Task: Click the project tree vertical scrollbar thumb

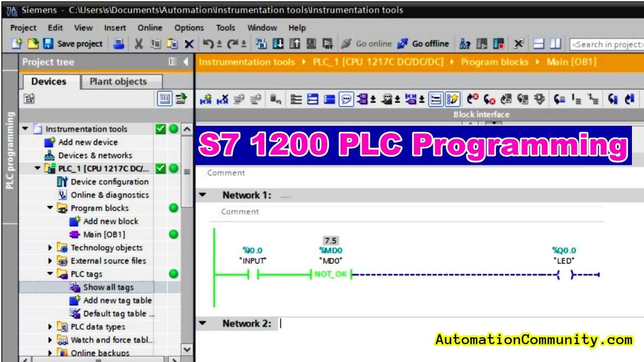Action: click(x=187, y=171)
